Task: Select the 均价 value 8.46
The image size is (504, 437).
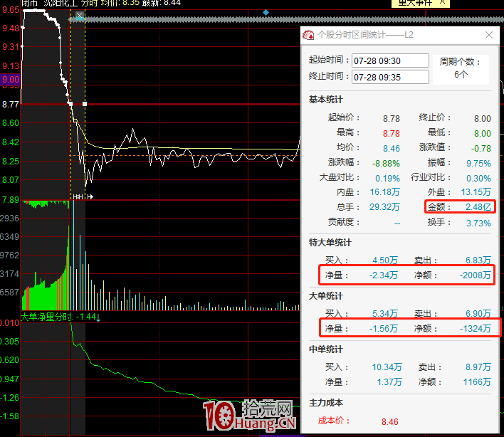Action: (x=392, y=149)
